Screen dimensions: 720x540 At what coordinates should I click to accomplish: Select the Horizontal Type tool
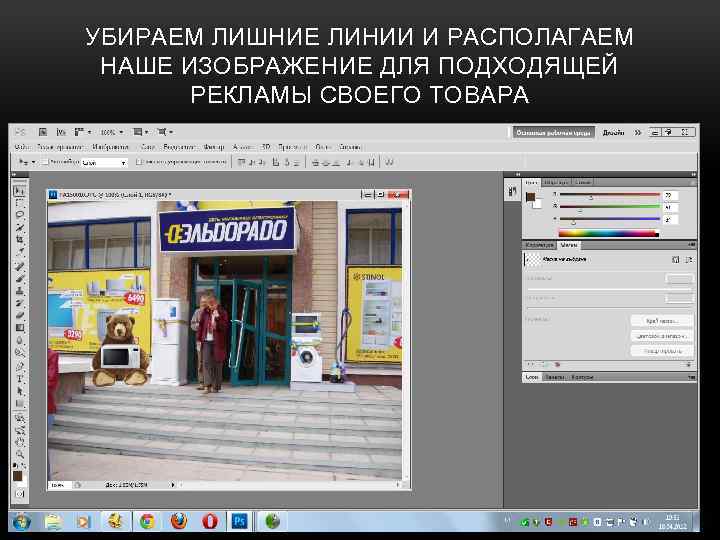click(x=19, y=379)
